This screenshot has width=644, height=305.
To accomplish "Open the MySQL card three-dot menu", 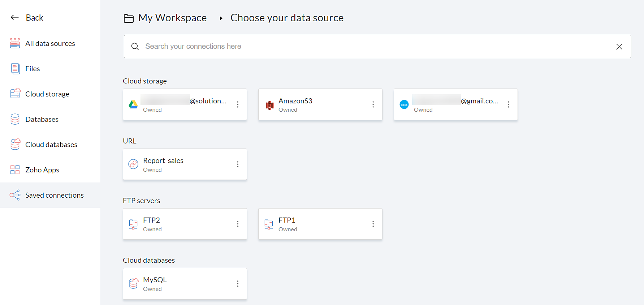I will [238, 284].
